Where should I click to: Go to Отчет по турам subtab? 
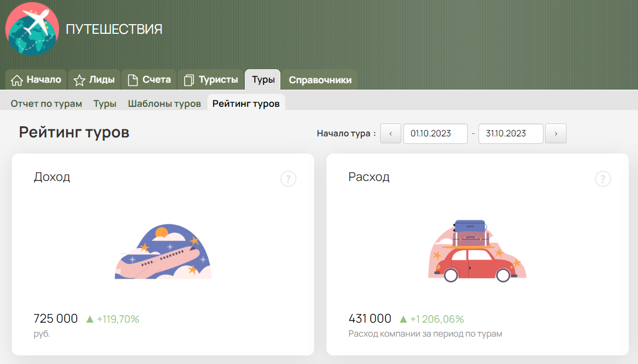(46, 104)
